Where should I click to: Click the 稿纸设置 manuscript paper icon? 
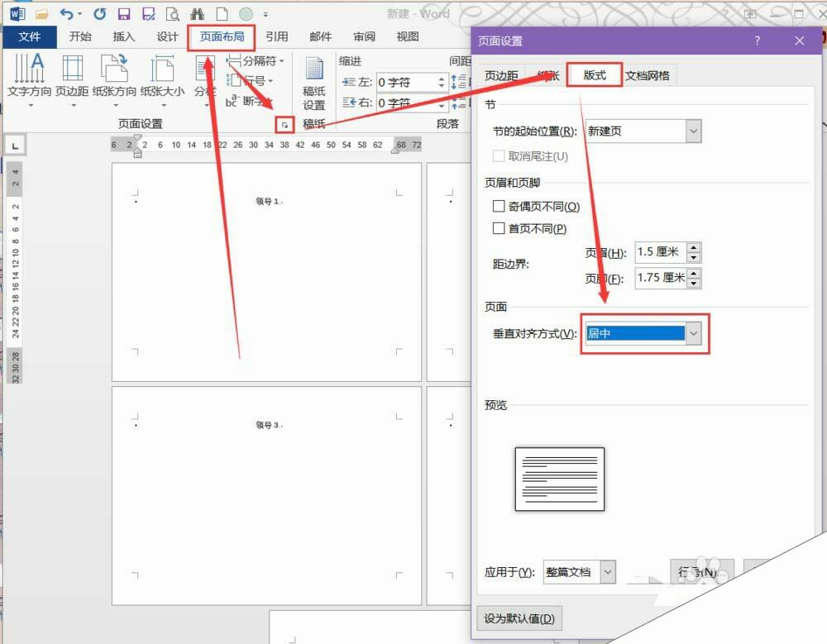[313, 83]
